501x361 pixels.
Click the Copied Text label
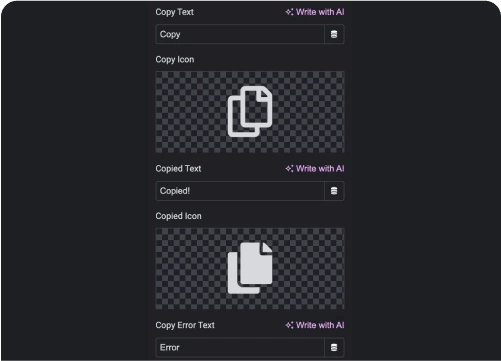tap(178, 169)
